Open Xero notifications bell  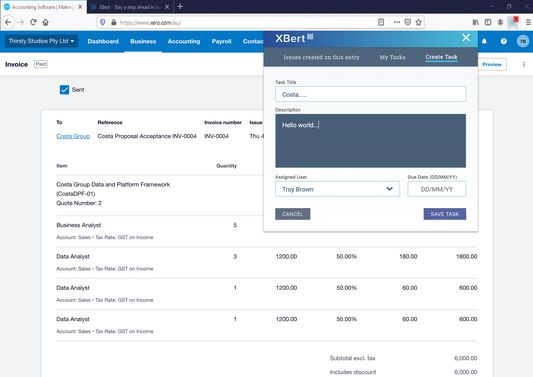(484, 41)
